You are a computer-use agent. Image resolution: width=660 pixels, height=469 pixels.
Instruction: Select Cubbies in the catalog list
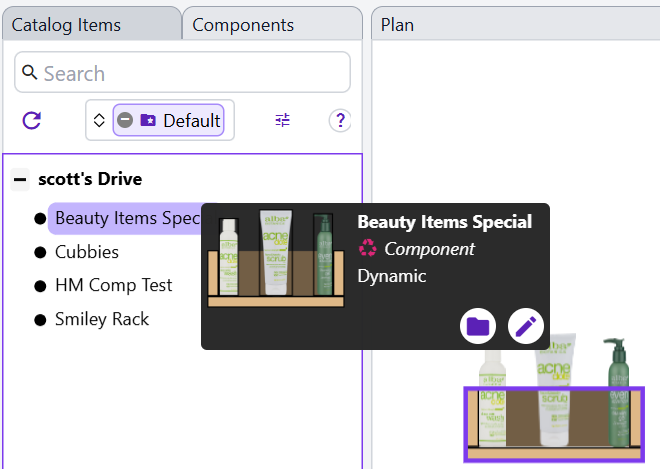click(87, 252)
